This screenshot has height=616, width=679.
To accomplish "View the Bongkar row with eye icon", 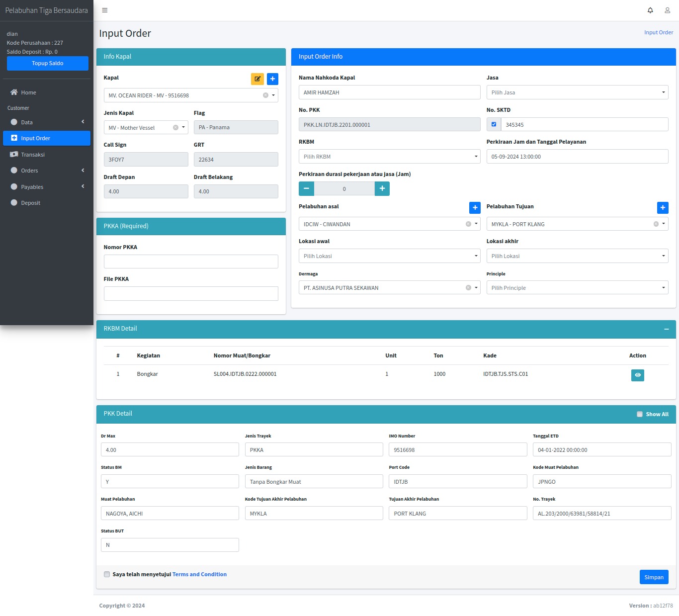I will tap(637, 375).
